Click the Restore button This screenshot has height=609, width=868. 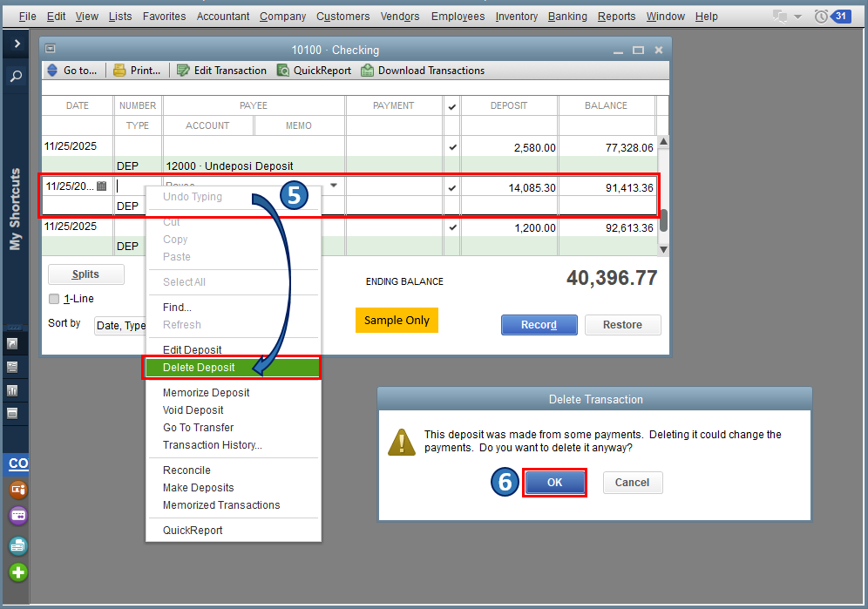click(623, 325)
